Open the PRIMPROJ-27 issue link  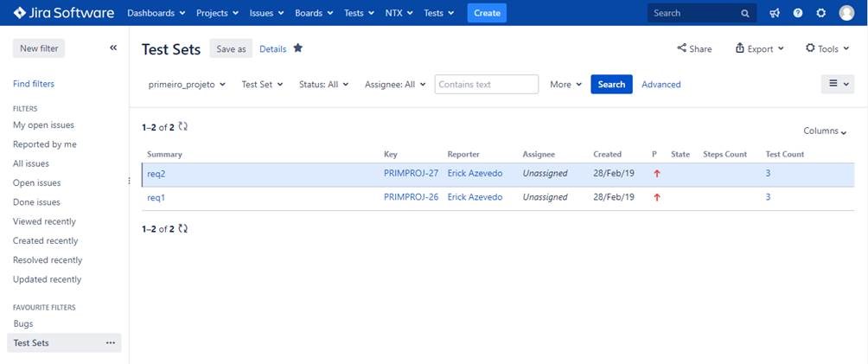point(411,174)
